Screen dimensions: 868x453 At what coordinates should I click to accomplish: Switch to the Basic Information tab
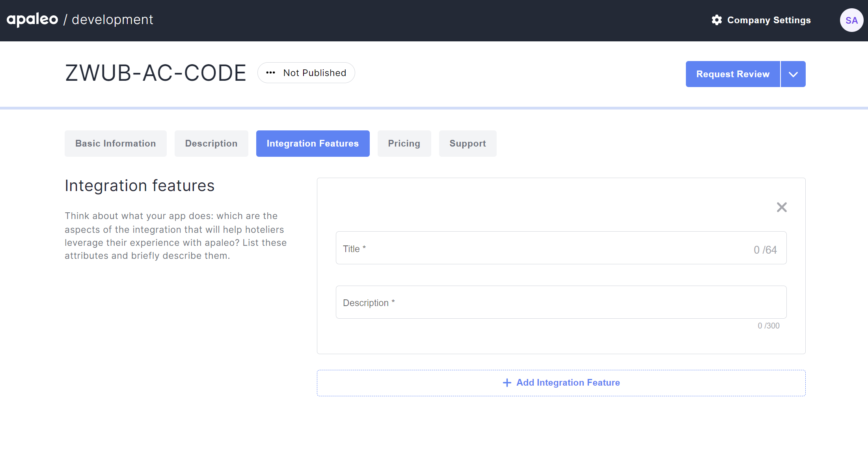pos(115,143)
